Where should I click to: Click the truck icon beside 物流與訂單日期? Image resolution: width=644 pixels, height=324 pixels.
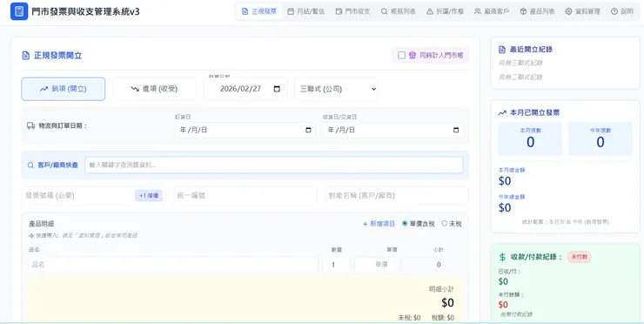click(x=30, y=125)
